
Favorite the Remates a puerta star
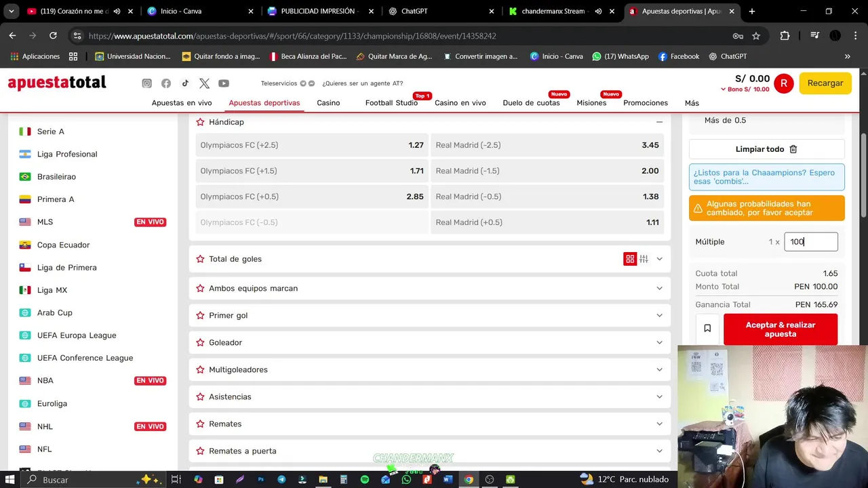coord(200,451)
